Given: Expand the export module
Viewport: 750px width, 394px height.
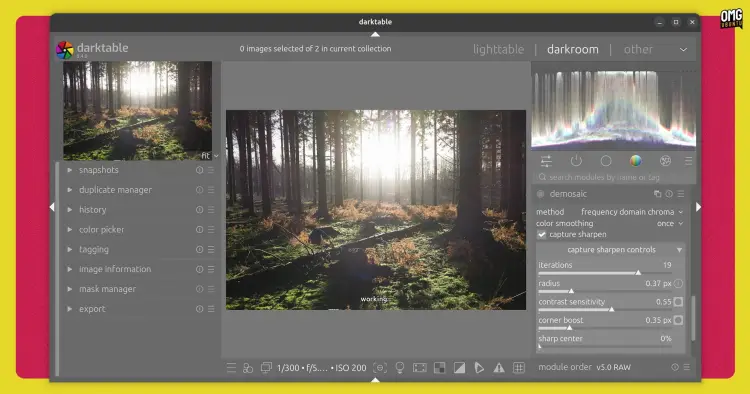Looking at the screenshot, I should 70,309.
